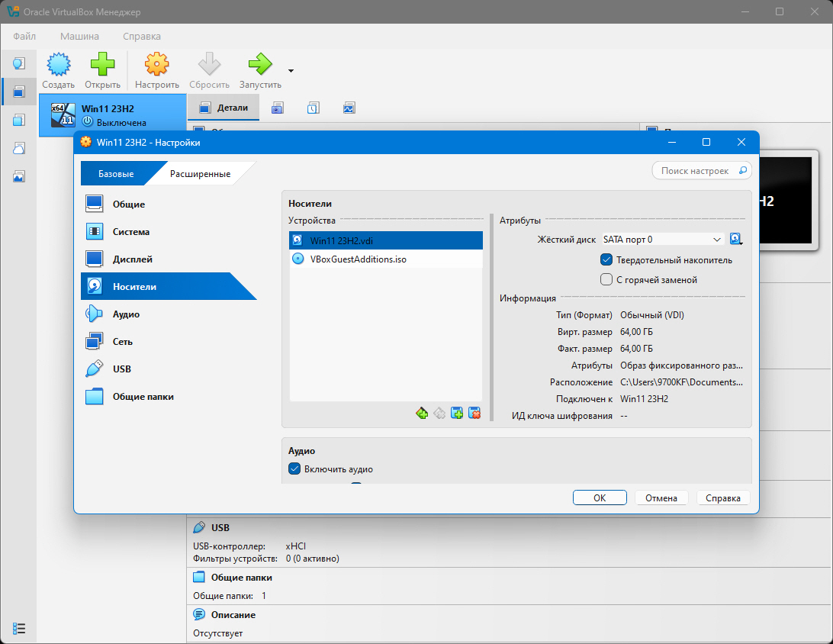Click the Справка button in the settings dialog
Image resolution: width=833 pixels, height=644 pixels.
723,497
